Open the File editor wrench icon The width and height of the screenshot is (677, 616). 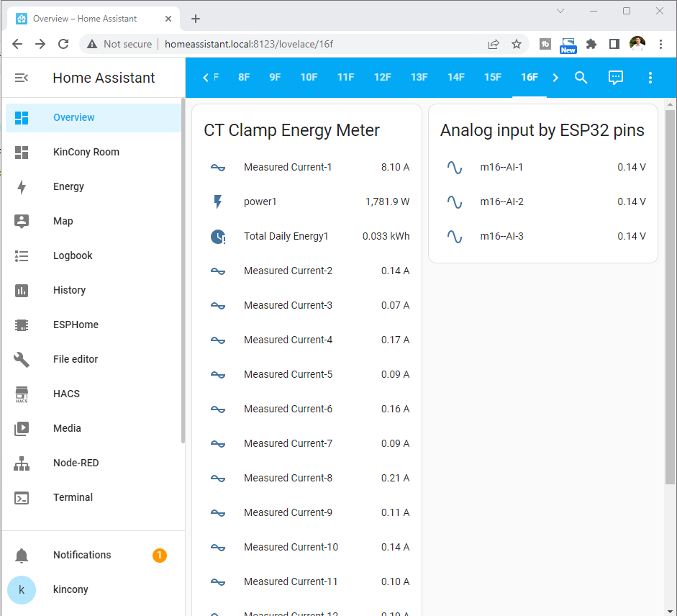click(x=22, y=359)
